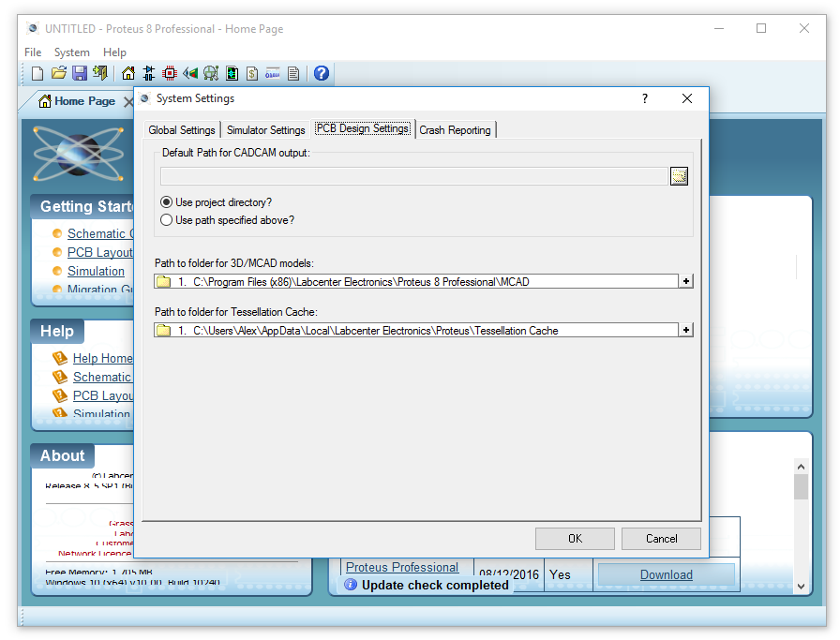The height and width of the screenshot is (640, 840).
Task: Open Schematic Capture from the toolbar icon
Action: tap(149, 73)
